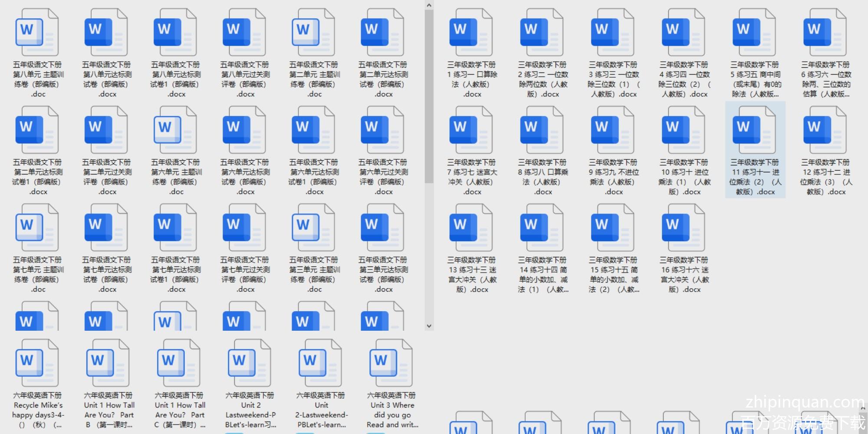Select 练习七 迷宫大冲关 Word file icon

471,130
